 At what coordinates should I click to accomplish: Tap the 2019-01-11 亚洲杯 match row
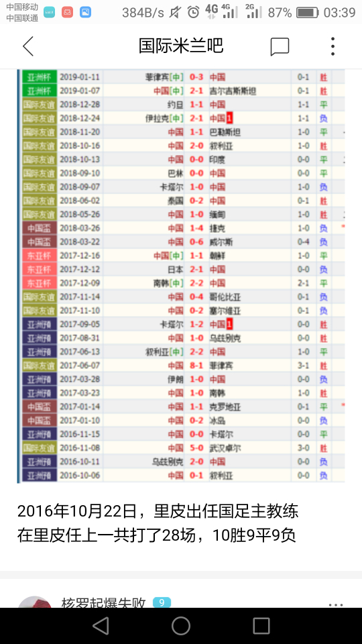pyautogui.click(x=183, y=76)
